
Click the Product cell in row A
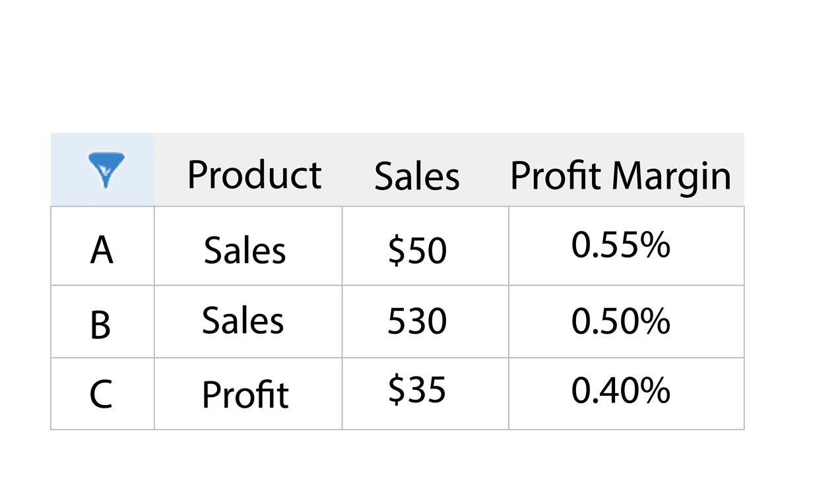245,251
